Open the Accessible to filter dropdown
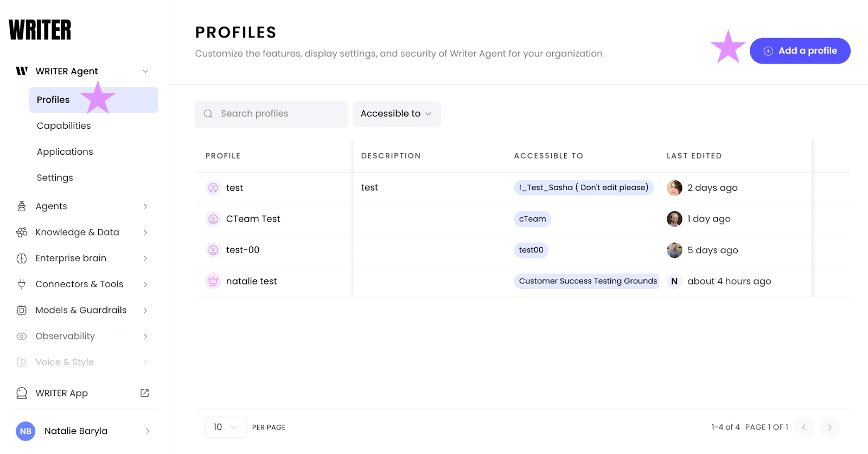 [397, 113]
